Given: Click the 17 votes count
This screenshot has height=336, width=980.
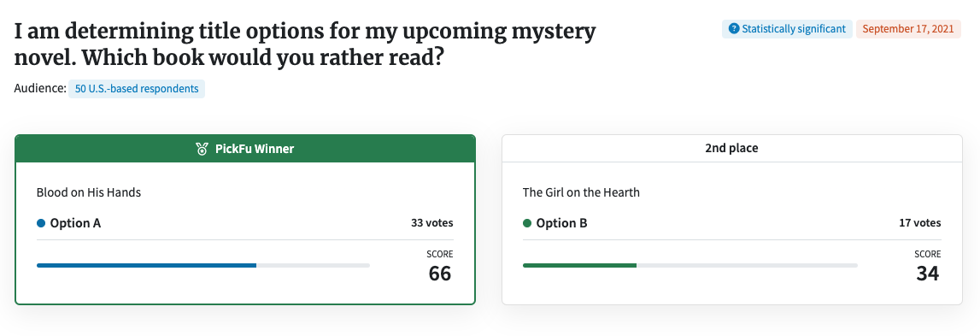Looking at the screenshot, I should pos(918,223).
